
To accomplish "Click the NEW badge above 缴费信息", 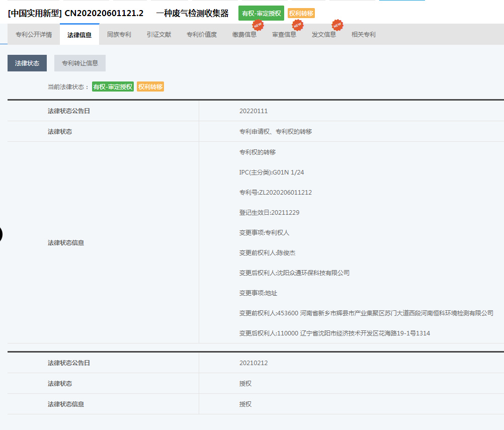I will pos(258,25).
